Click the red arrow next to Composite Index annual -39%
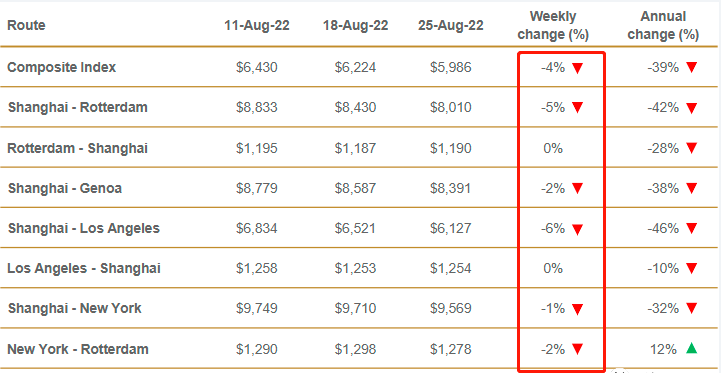 coord(691,68)
